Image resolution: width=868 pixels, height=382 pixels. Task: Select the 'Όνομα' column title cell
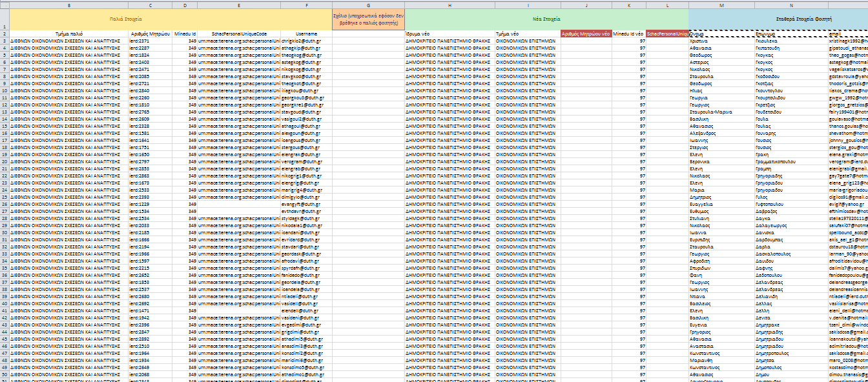pyautogui.click(x=721, y=33)
